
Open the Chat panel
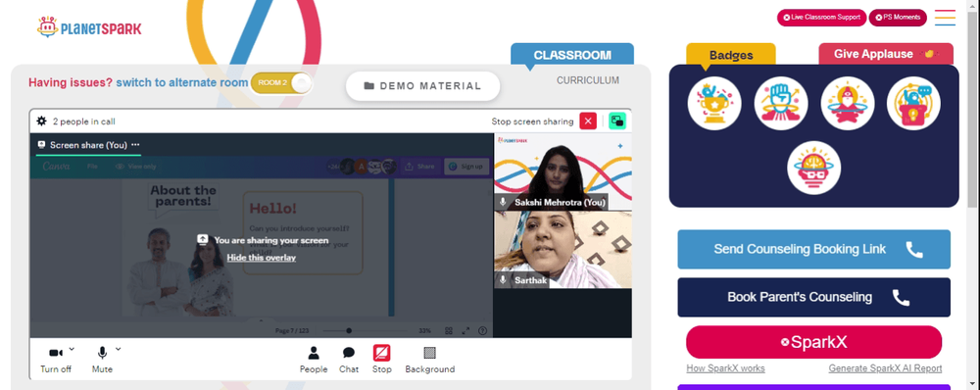click(349, 360)
